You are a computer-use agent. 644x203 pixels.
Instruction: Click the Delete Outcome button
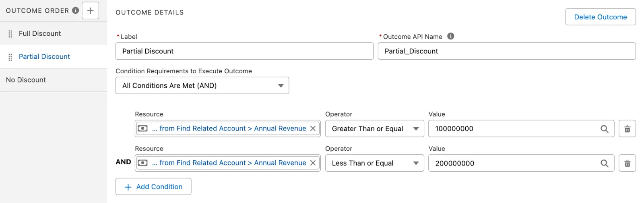[600, 17]
